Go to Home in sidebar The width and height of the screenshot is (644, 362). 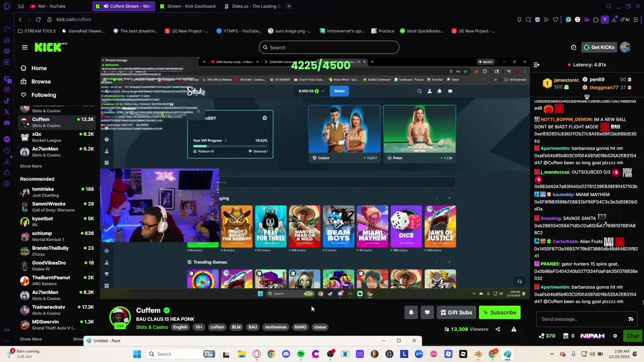coord(39,68)
